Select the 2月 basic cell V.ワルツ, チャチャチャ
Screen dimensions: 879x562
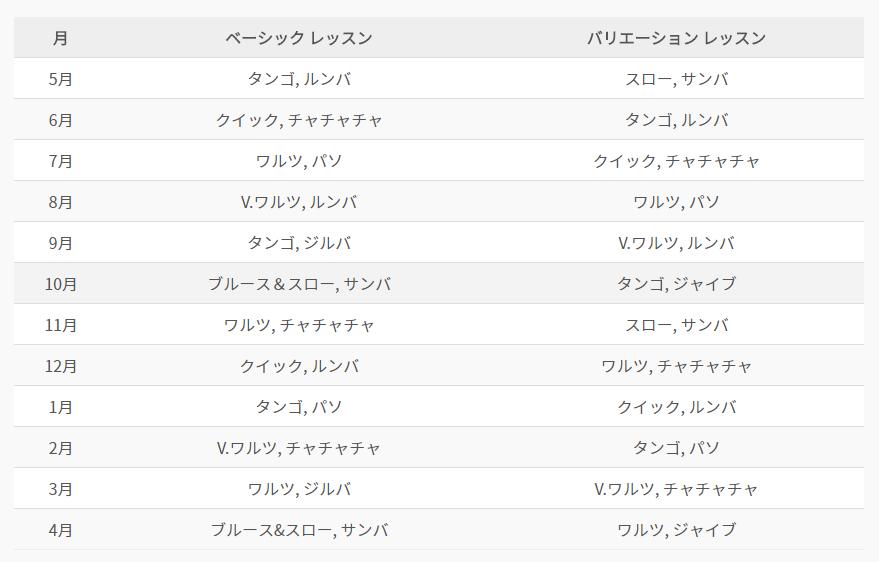(x=299, y=448)
